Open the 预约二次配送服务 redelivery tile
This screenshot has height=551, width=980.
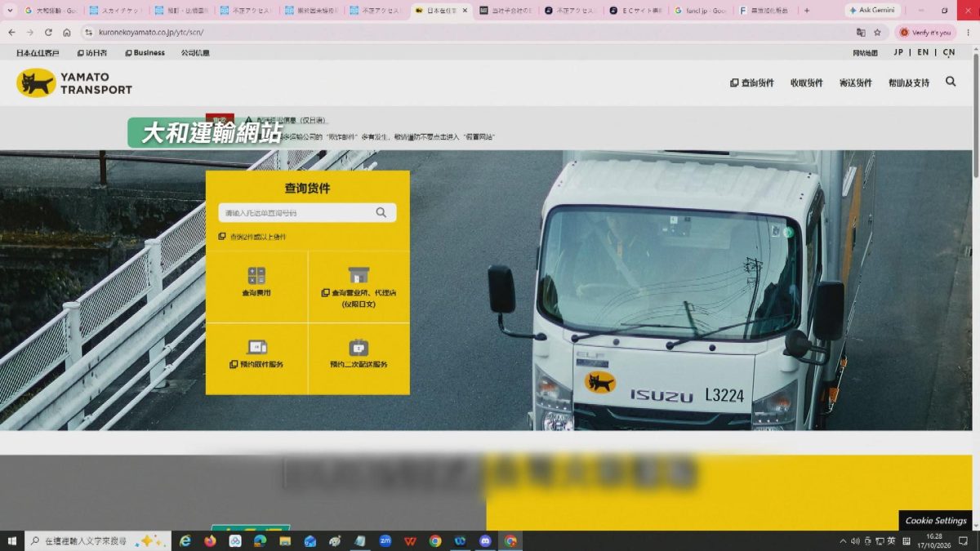pos(359,358)
